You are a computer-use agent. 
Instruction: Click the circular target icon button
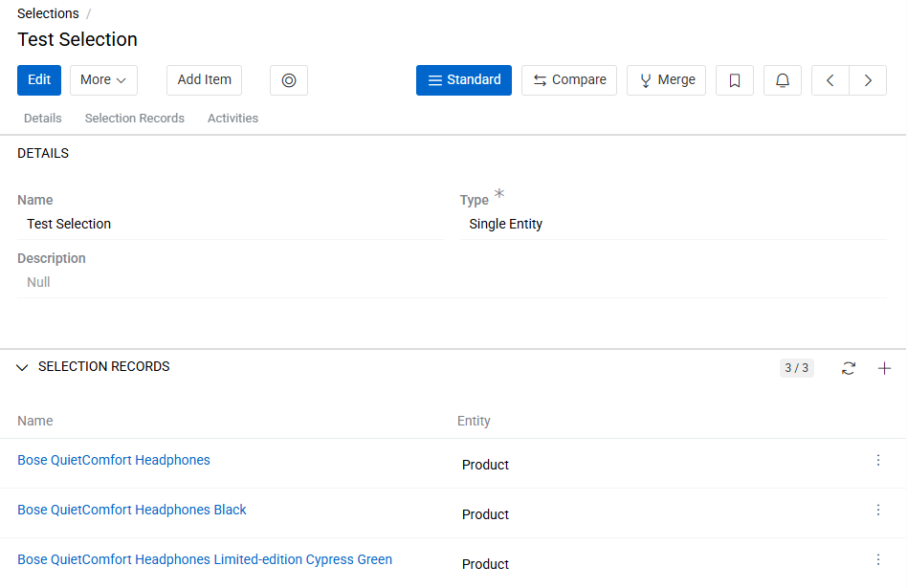[289, 80]
